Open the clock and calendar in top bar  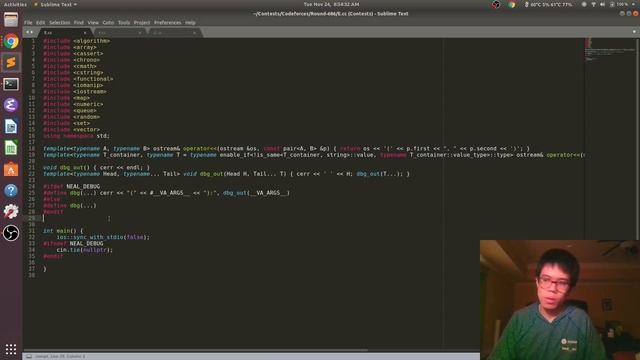click(x=331, y=4)
